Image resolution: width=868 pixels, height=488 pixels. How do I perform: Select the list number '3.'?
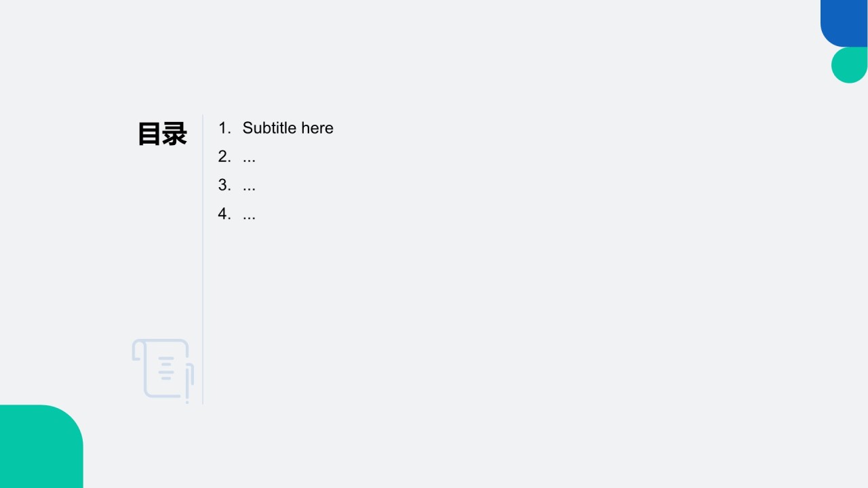click(224, 185)
